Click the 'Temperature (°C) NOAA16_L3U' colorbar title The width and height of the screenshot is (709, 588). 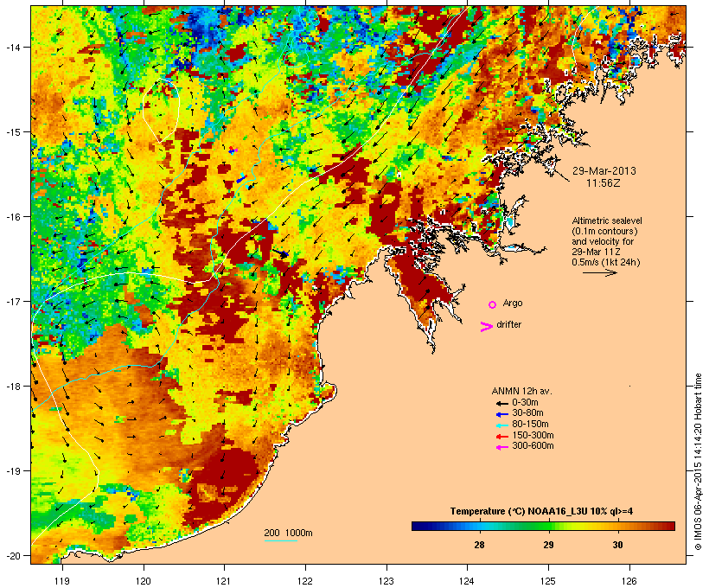pos(519,512)
